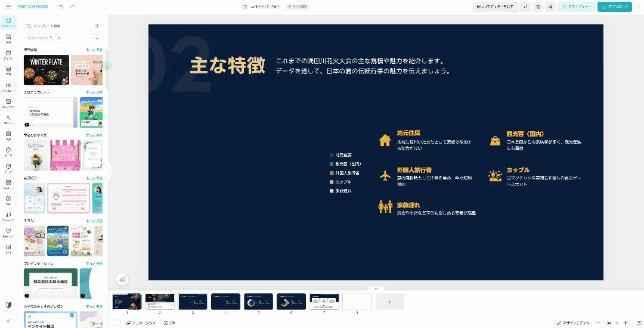Viewport: 644px width, 328px height.
Task: Open the QR code sidebar panel
Action: (8, 184)
